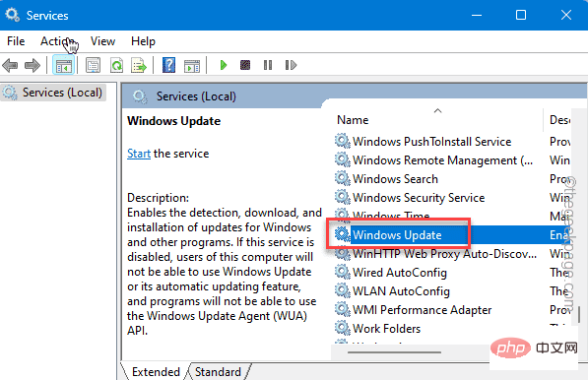Image resolution: width=588 pixels, height=380 pixels.
Task: Open the Help toolbar icon
Action: click(168, 65)
